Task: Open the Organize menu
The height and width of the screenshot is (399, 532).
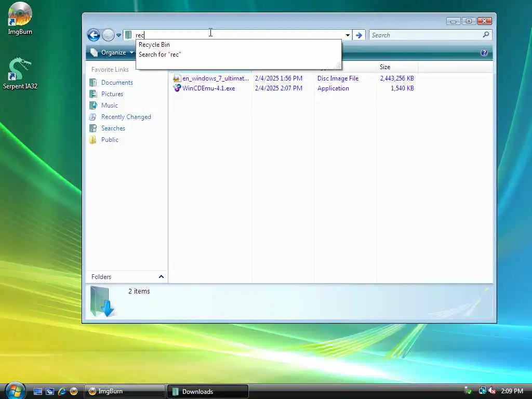Action: tap(113, 52)
